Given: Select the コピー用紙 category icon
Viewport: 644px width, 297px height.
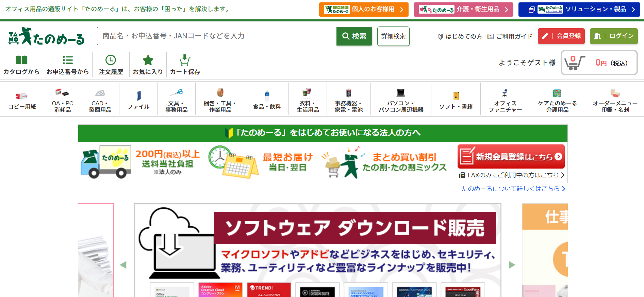Looking at the screenshot, I should click(x=22, y=96).
